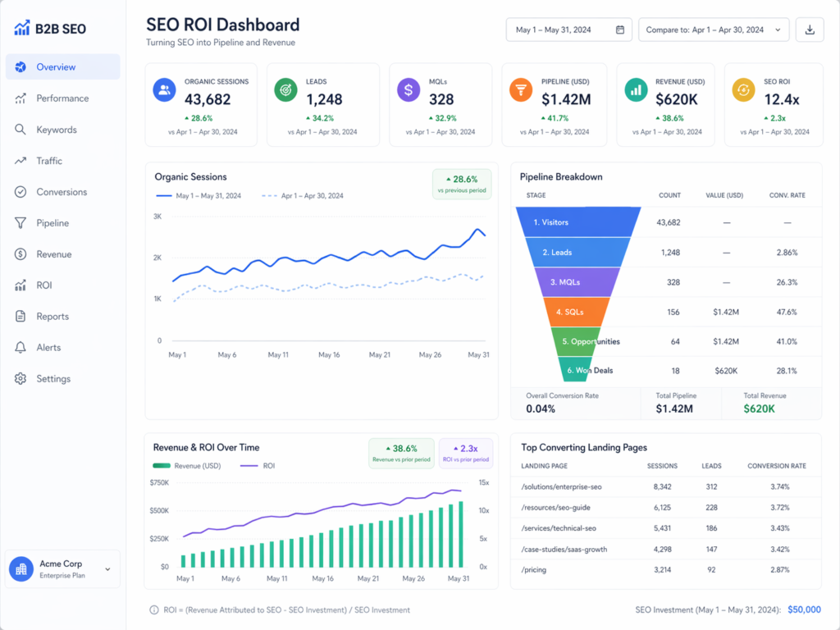Screen dimensions: 840x630
Task: Click the 8,342 sessions cell
Action: point(662,487)
